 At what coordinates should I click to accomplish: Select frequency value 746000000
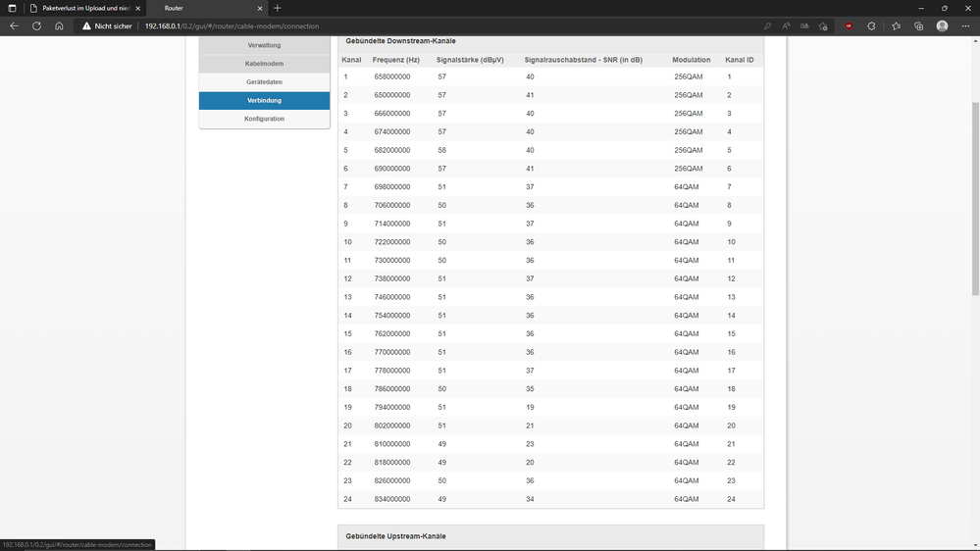[392, 297]
